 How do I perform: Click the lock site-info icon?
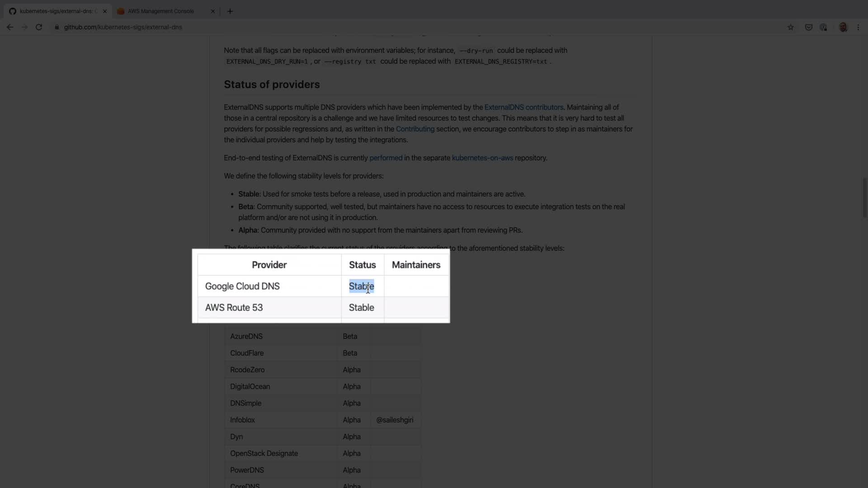(57, 27)
